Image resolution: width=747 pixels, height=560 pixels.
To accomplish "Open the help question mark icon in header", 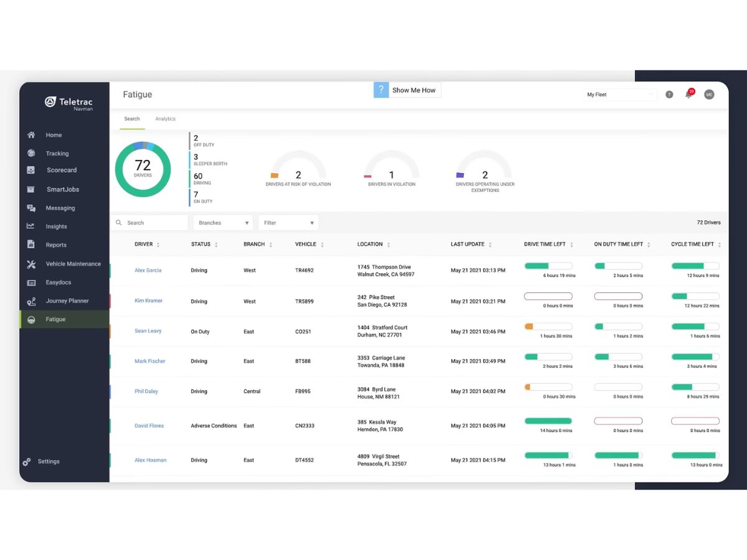I will (669, 95).
